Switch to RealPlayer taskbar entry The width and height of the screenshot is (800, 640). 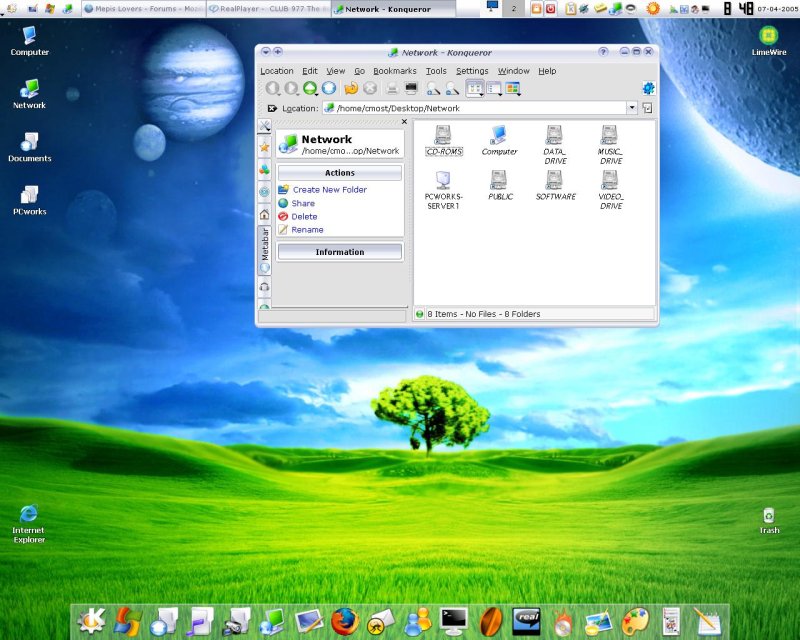(x=269, y=9)
